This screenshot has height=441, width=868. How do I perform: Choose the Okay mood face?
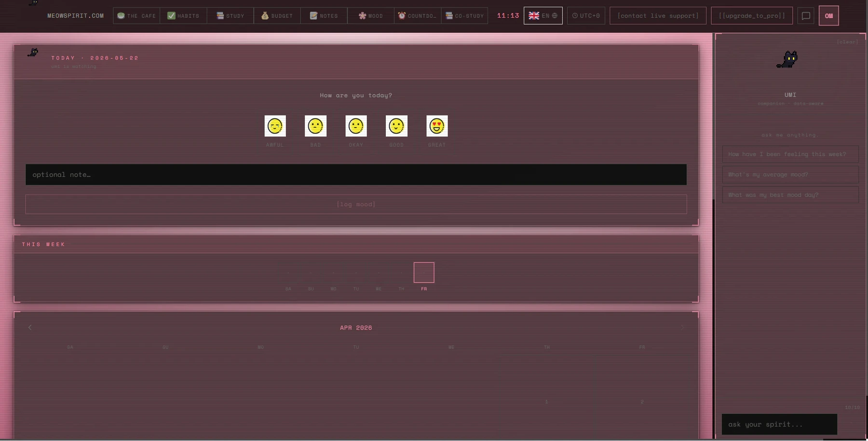(x=356, y=126)
